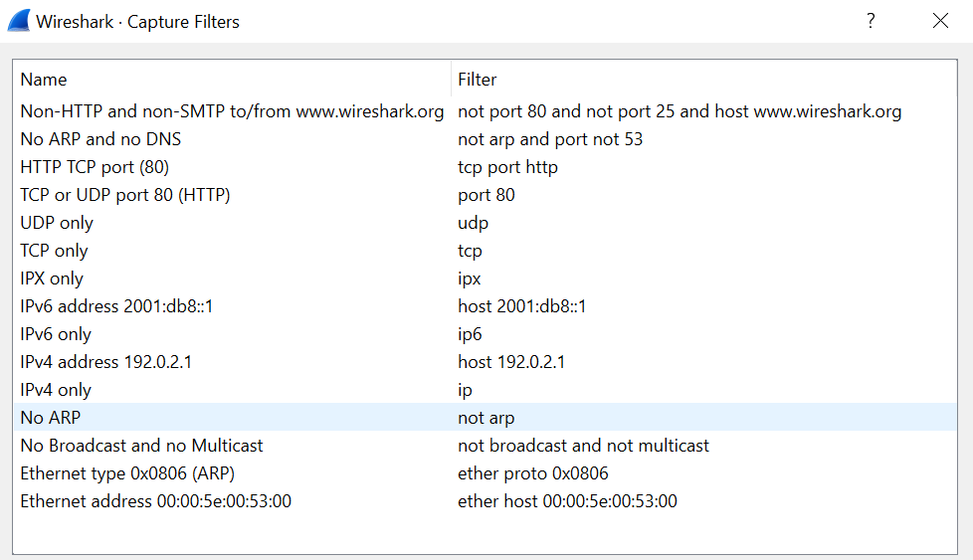
Task: Select the 'IPX only' filter row
Action: click(x=52, y=279)
